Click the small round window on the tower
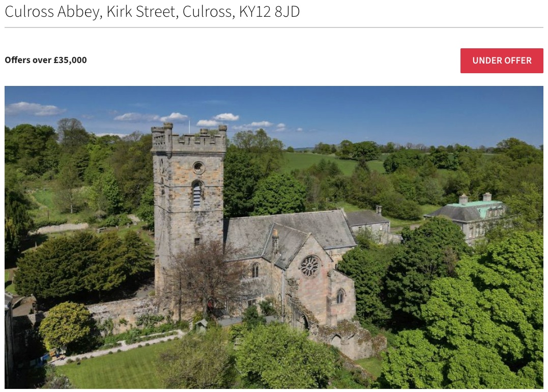Viewport: 548px width, 392px height. point(198,167)
